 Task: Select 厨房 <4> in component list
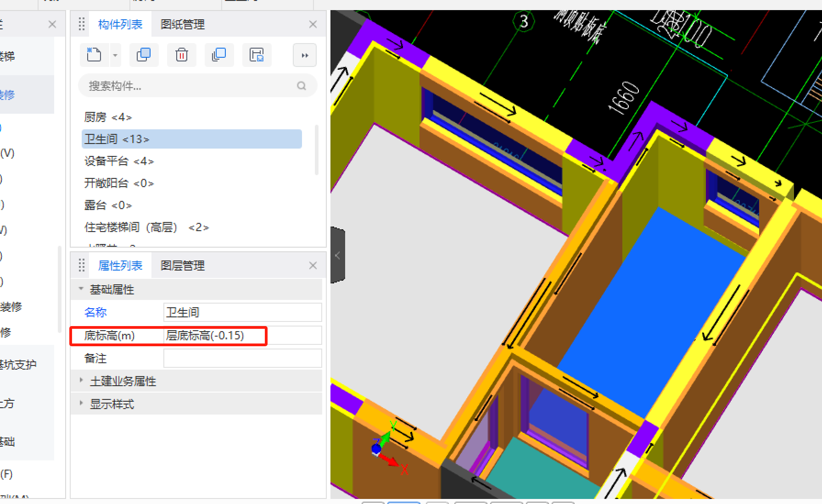tap(192, 117)
